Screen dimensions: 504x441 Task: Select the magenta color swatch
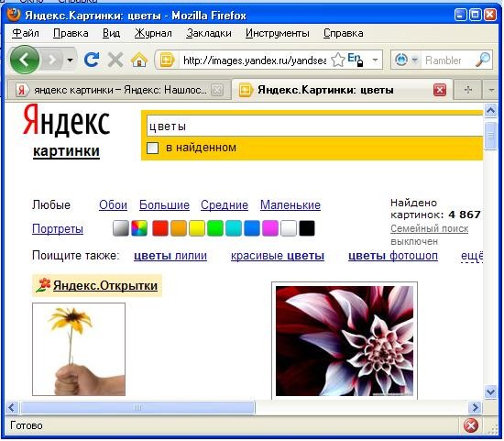pyautogui.click(x=270, y=228)
